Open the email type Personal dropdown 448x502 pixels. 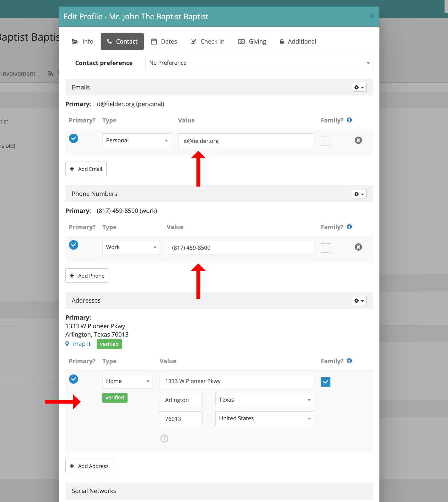coord(137,141)
